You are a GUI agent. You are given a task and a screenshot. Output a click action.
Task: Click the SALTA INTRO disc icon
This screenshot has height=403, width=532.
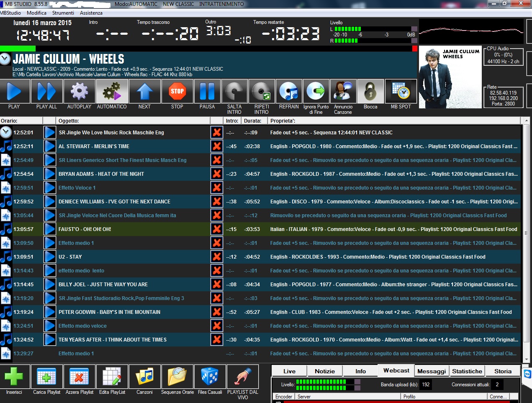(x=234, y=91)
